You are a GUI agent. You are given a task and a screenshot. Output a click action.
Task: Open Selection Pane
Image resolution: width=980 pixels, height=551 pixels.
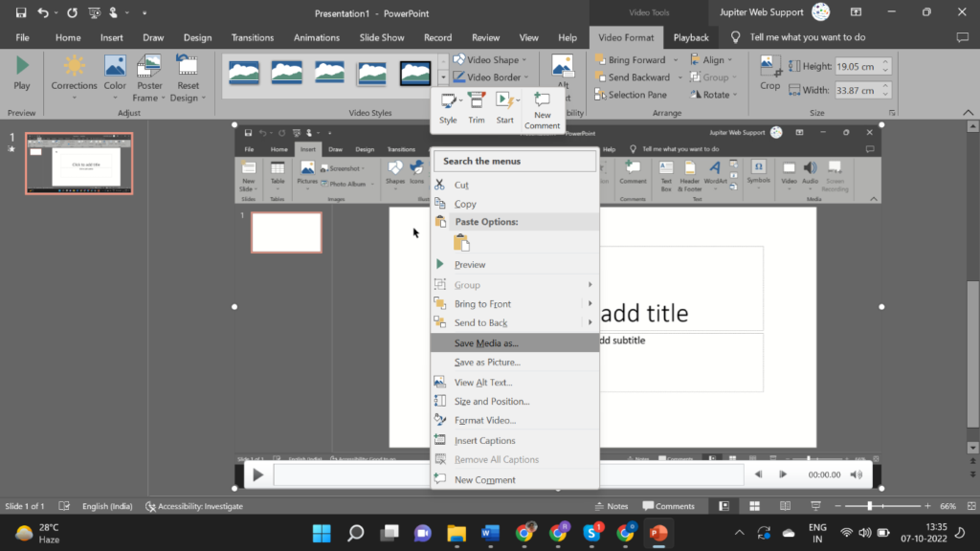coord(631,95)
